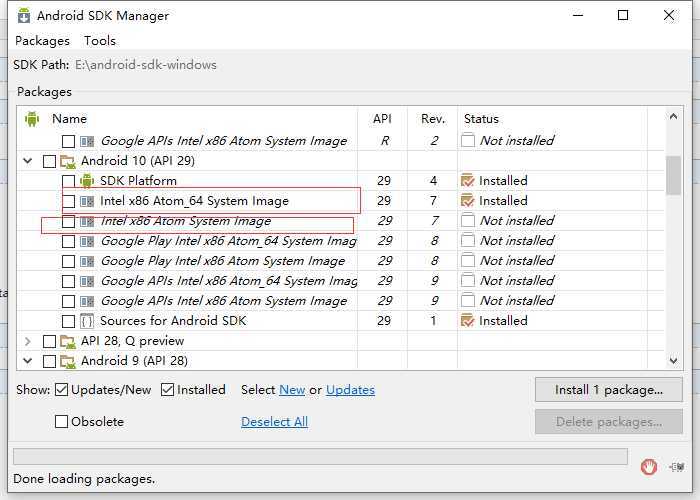Click the Deselect All link
Screen dimensions: 700x500
coord(274,422)
